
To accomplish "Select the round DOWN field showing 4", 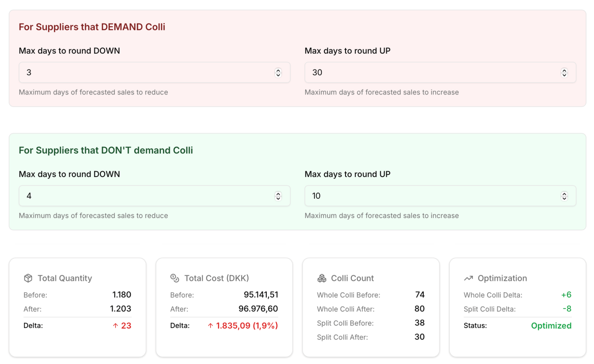I will tap(145, 196).
